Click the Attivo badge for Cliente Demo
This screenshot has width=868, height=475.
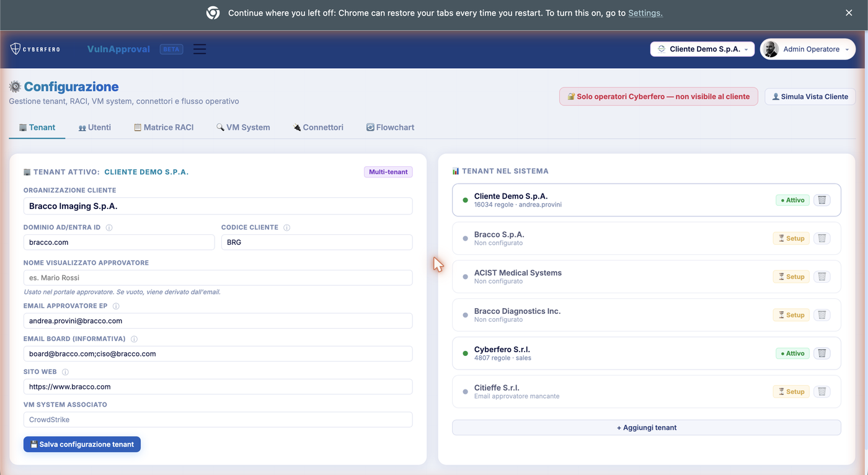792,200
